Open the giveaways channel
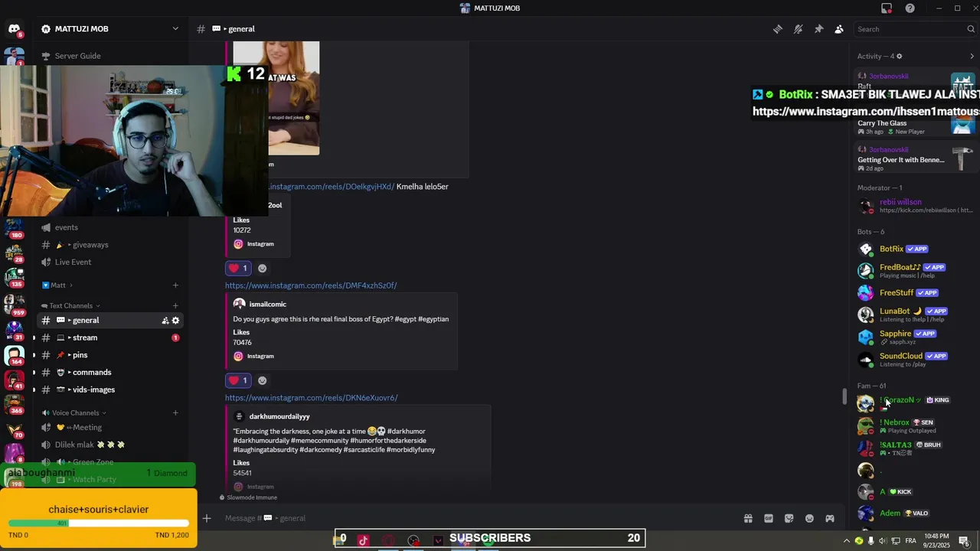Screen dimensions: 980x551 pos(109,245)
